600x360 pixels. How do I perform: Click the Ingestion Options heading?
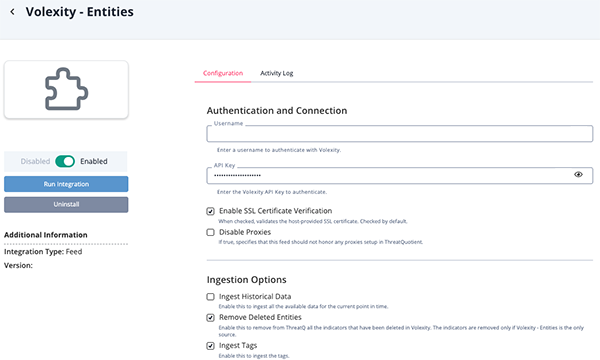pos(246,280)
